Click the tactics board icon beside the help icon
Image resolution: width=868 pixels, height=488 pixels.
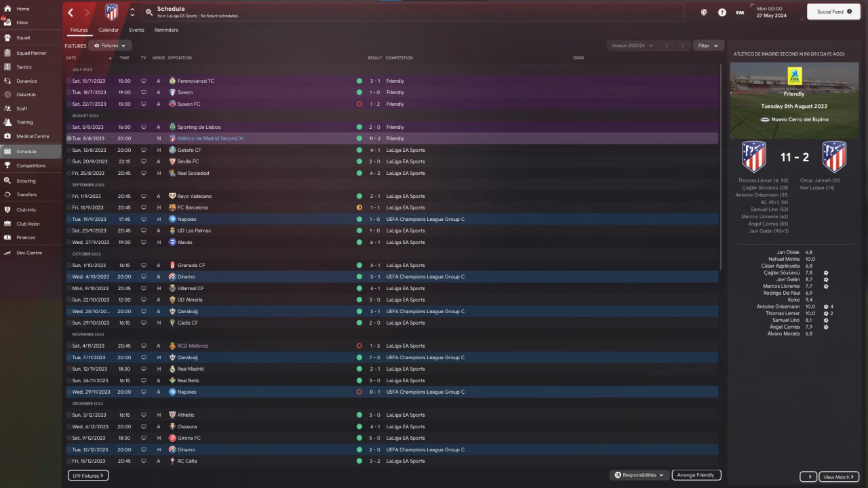[x=704, y=12]
